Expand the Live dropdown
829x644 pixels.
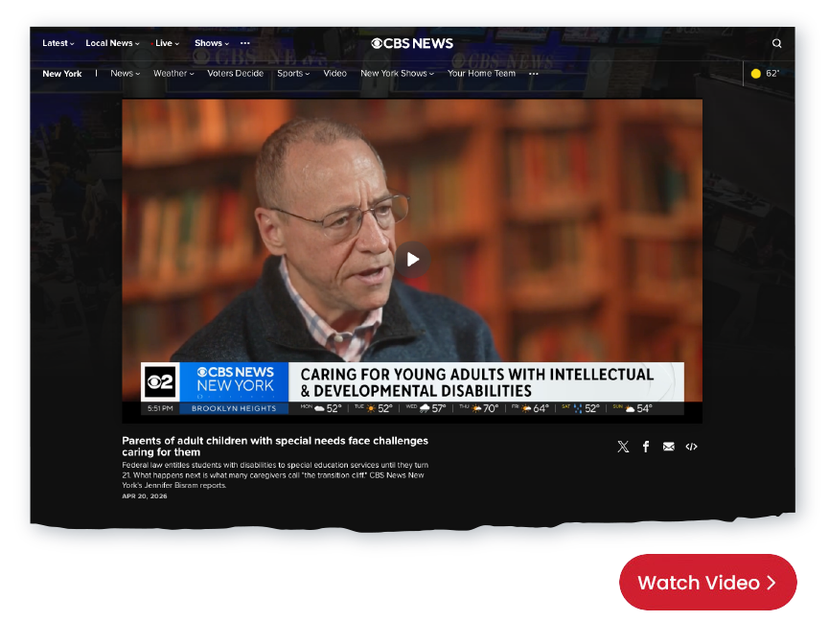pyautogui.click(x=167, y=43)
